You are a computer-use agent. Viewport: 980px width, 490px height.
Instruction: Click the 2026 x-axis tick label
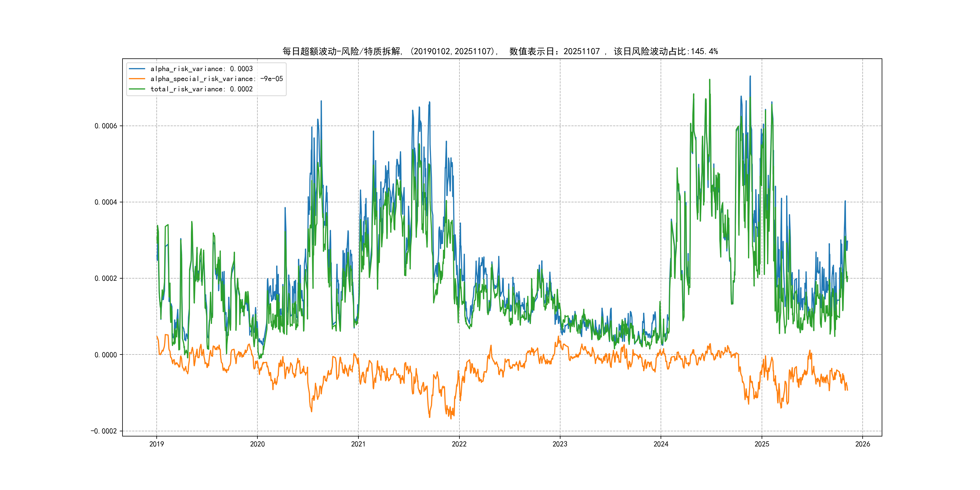[862, 444]
